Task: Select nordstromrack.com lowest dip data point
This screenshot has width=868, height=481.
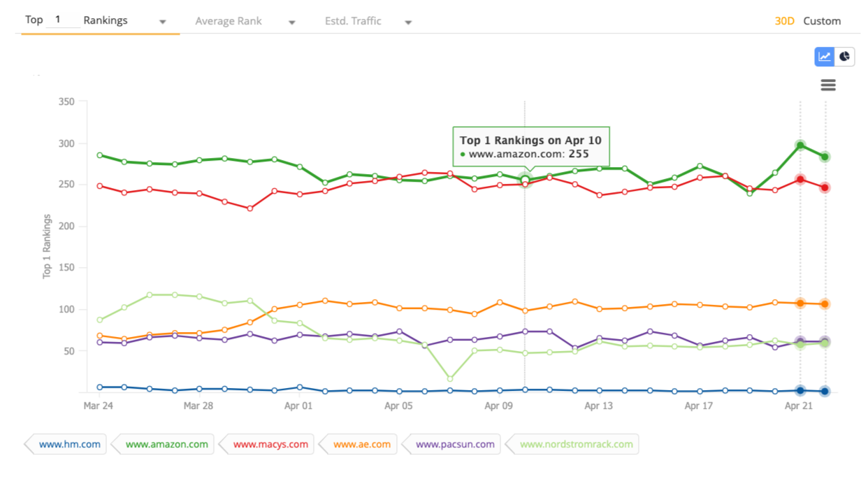Action: pyautogui.click(x=450, y=379)
